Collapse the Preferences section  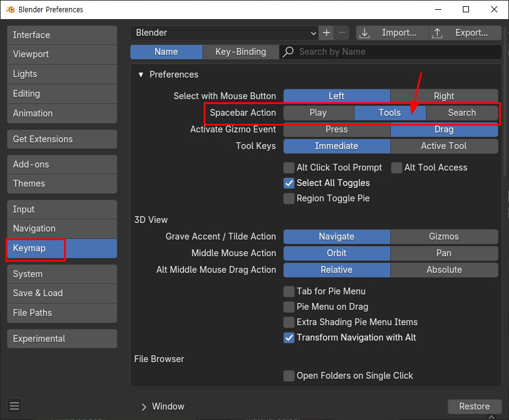click(x=140, y=75)
